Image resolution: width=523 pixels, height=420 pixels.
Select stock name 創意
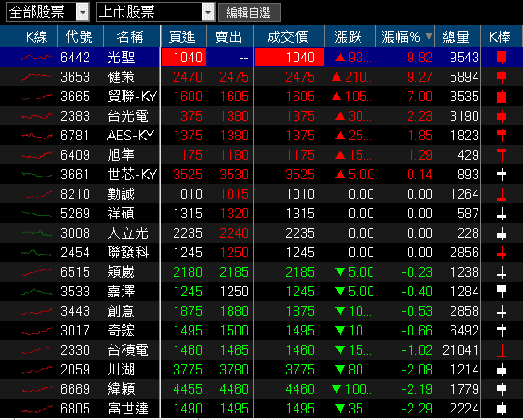click(121, 311)
